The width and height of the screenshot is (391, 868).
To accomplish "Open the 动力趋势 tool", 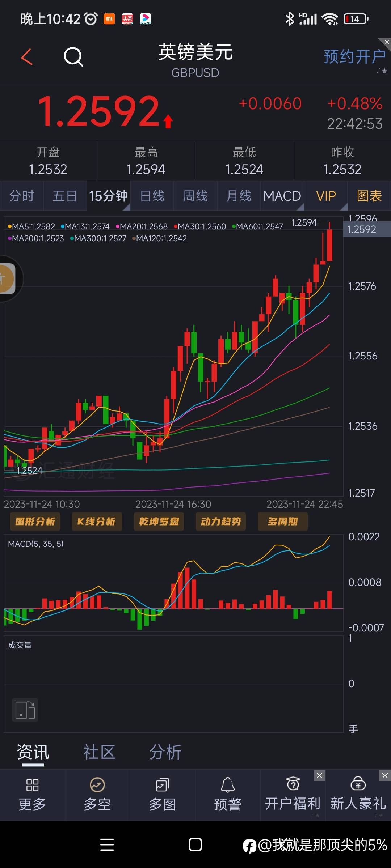I will coord(221,522).
